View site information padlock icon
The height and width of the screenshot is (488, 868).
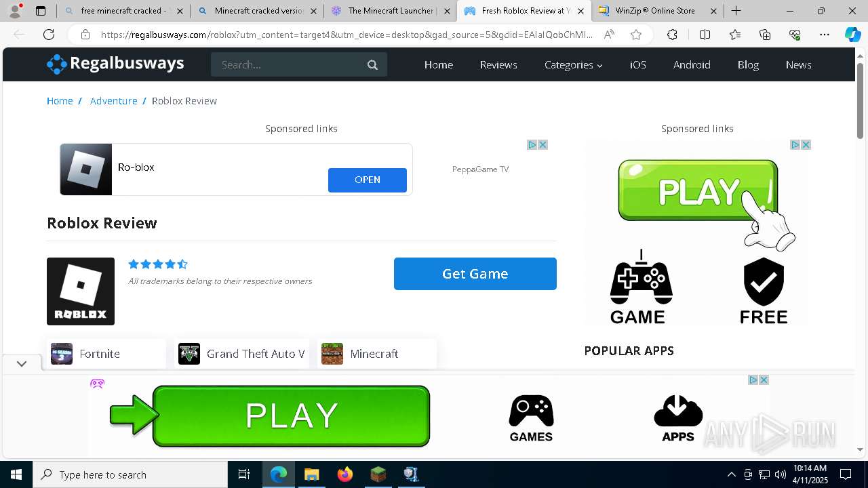point(85,35)
